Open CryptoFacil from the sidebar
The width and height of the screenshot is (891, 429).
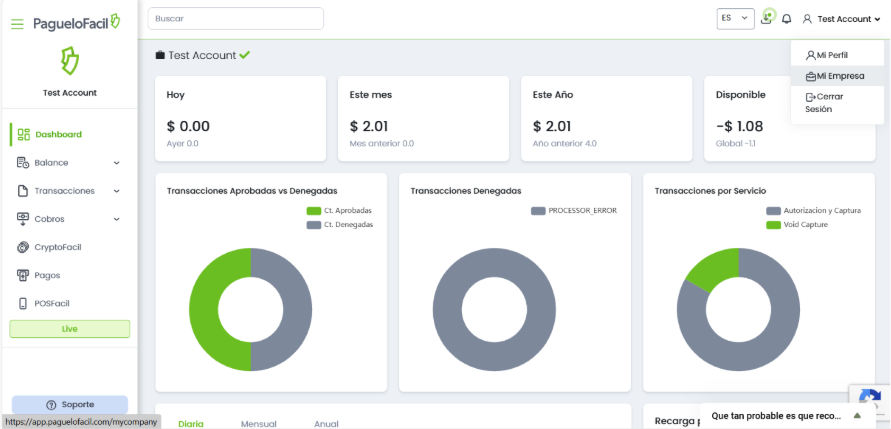(58, 247)
